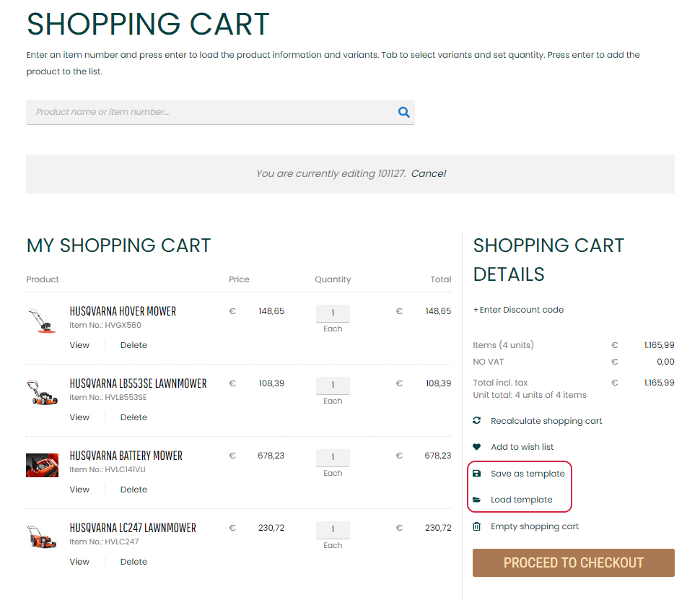Open the HUSQVARNA LC247 LAWNMOWER title
The height and width of the screenshot is (600, 700).
point(133,528)
